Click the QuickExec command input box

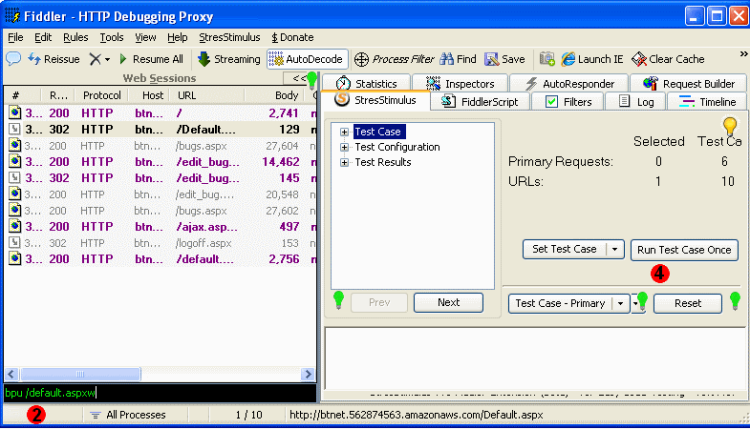click(160, 393)
